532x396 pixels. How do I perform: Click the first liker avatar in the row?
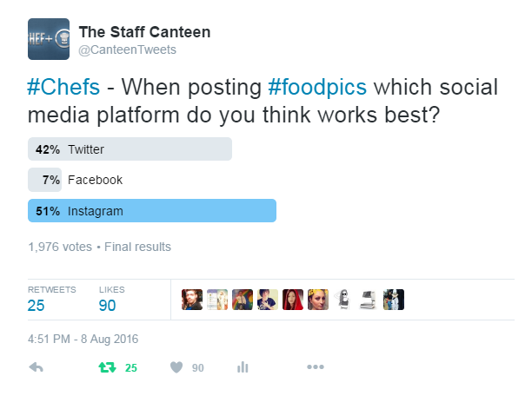(191, 300)
